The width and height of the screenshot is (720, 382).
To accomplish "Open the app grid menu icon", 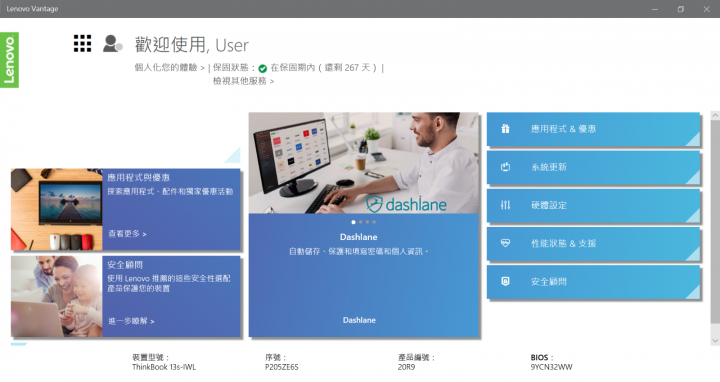I will click(82, 44).
